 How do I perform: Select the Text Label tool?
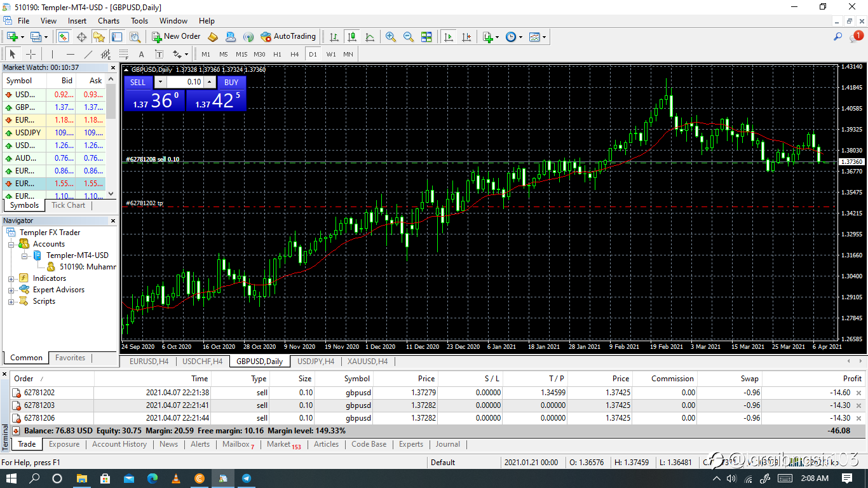pos(159,54)
